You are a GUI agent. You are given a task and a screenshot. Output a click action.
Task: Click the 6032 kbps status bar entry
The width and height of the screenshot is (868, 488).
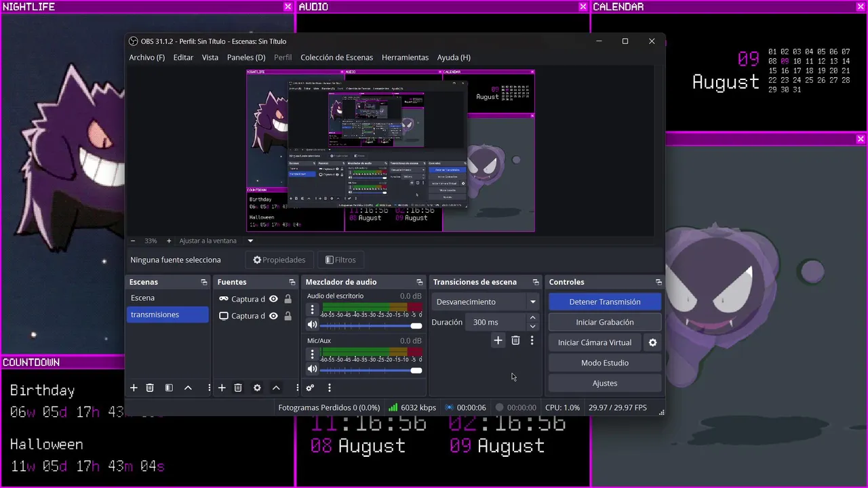pyautogui.click(x=412, y=408)
